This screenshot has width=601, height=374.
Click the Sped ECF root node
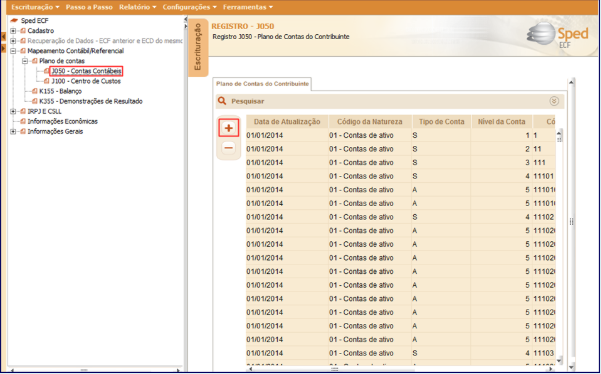tap(34, 21)
